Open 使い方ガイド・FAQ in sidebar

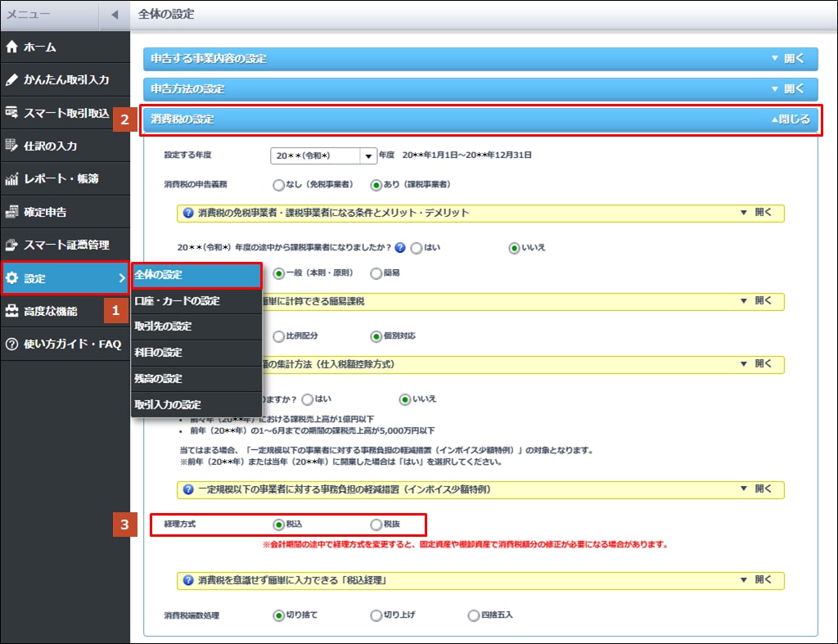tap(65, 345)
